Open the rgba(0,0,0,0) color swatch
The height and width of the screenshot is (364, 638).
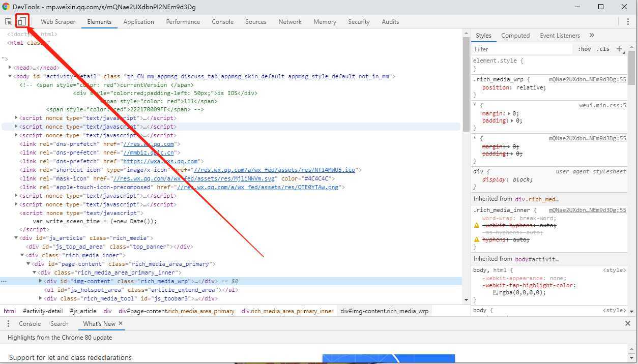495,293
